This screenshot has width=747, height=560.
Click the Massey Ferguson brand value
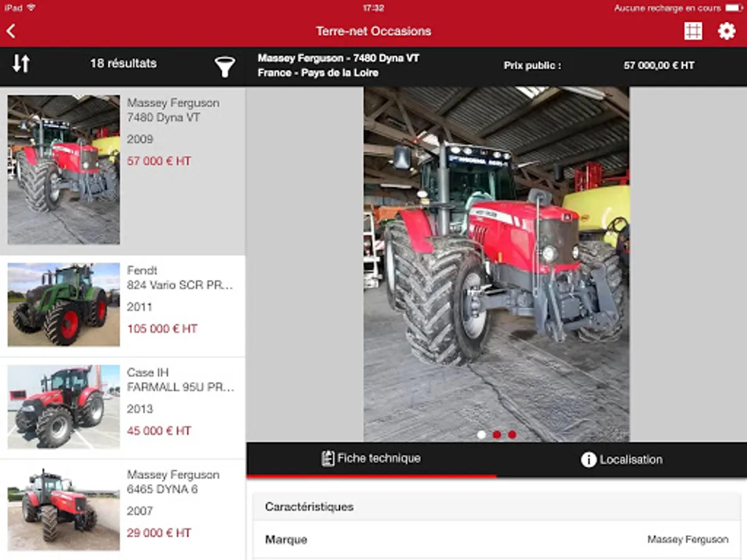pyautogui.click(x=688, y=539)
